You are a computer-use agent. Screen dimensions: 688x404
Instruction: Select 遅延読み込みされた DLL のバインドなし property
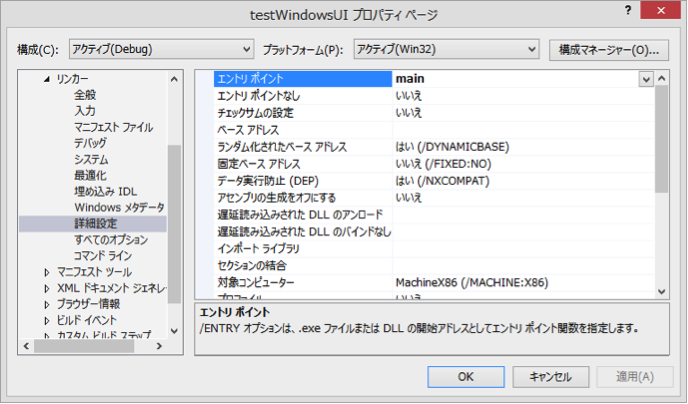[303, 232]
